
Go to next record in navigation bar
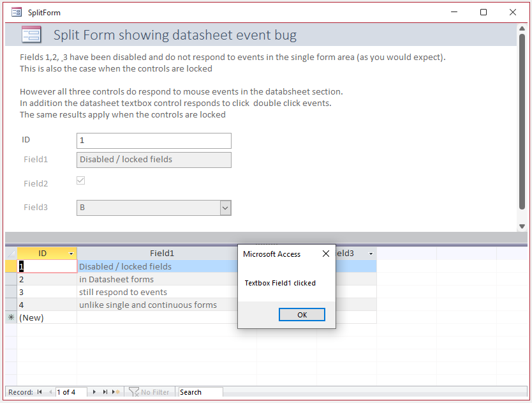click(94, 392)
